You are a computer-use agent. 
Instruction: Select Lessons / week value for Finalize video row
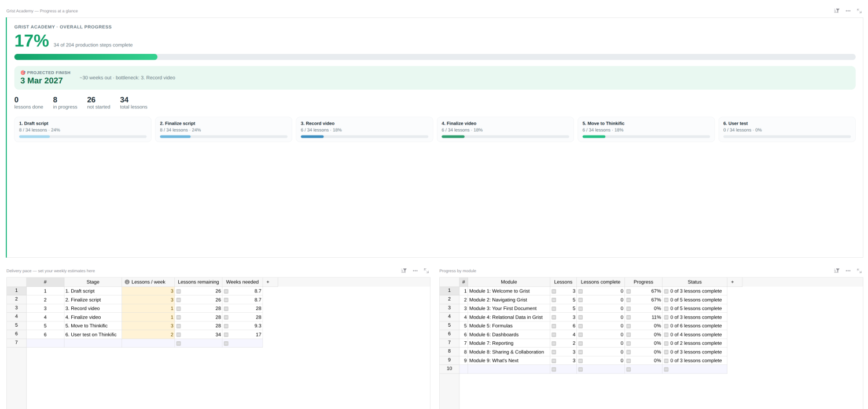pos(148,317)
